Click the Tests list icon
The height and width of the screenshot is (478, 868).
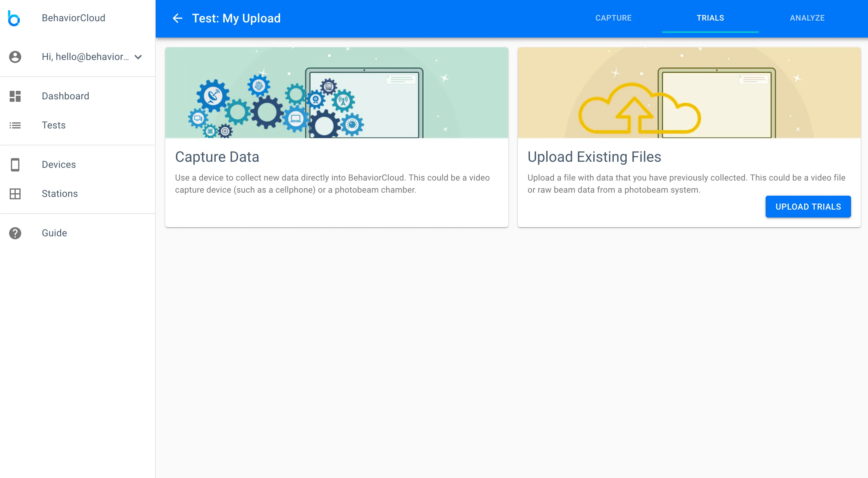pos(15,125)
